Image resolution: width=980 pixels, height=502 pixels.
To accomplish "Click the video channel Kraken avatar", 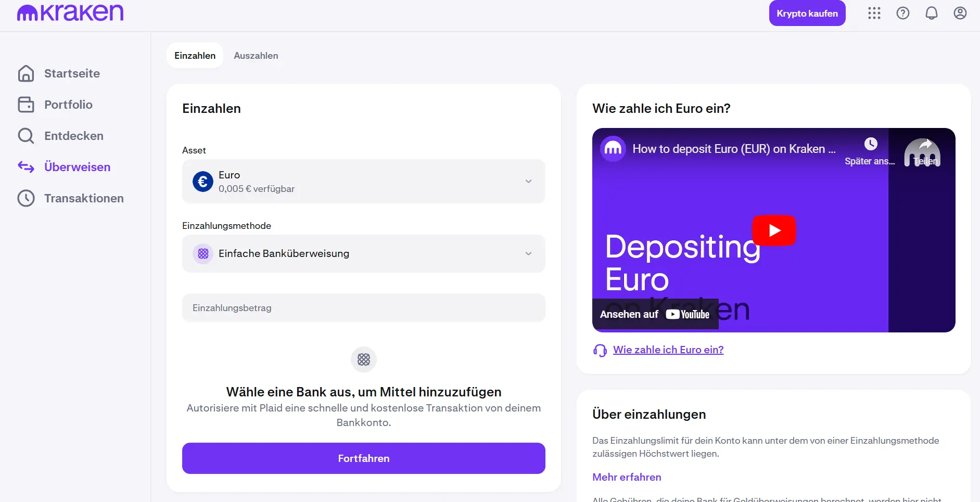I will tap(613, 149).
